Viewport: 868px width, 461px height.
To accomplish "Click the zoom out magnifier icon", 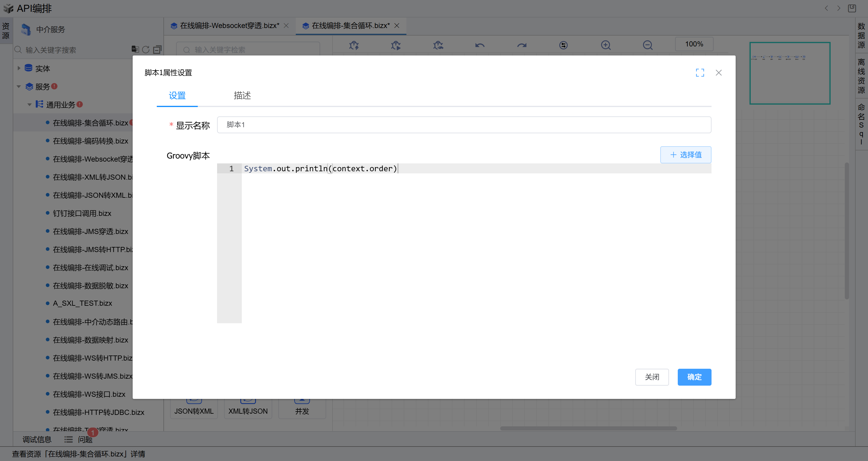I will (x=647, y=45).
